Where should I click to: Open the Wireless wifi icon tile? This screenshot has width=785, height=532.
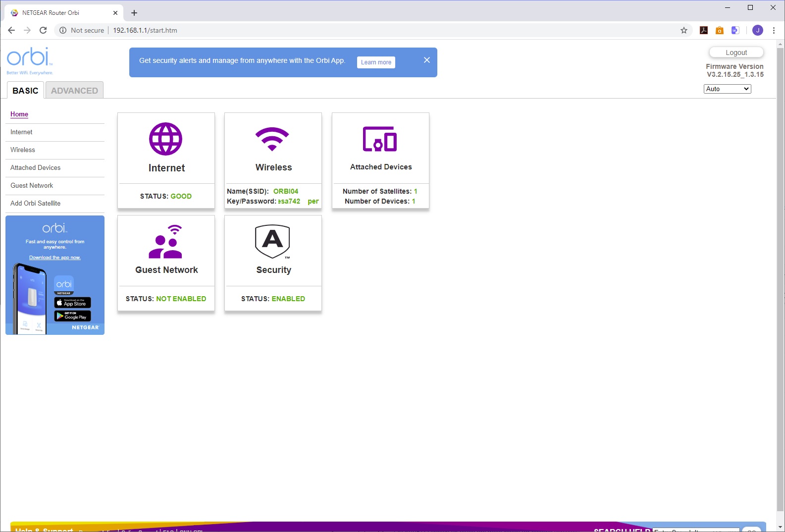click(272, 139)
